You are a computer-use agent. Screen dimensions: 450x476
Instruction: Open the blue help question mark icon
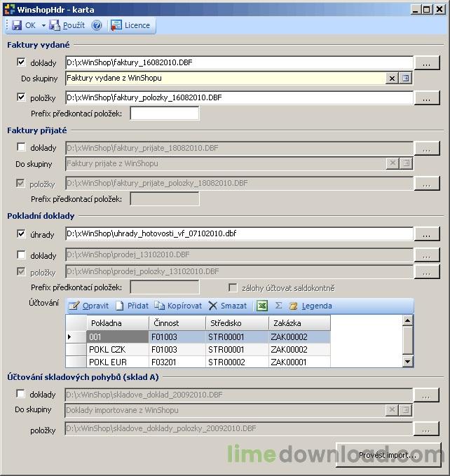pyautogui.click(x=97, y=25)
